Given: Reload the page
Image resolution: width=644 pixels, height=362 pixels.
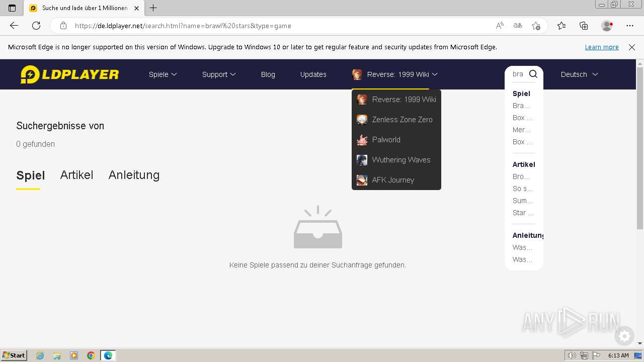Looking at the screenshot, I should tap(36, 26).
